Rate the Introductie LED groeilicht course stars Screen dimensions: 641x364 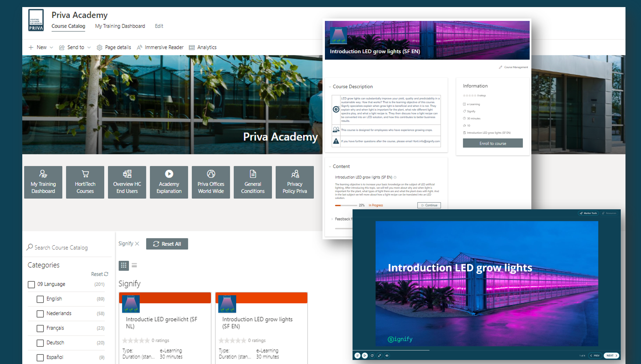click(136, 341)
